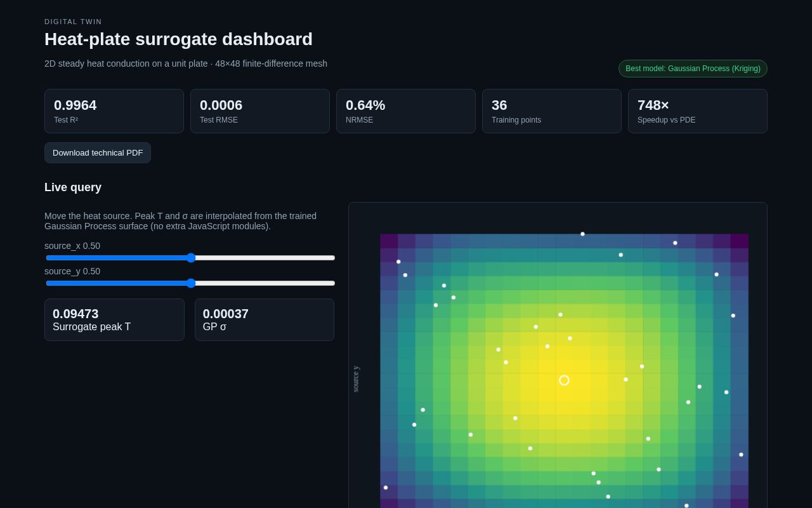Image resolution: width=812 pixels, height=508 pixels.
Task: Click the Download technical PDF button
Action: [x=98, y=153]
